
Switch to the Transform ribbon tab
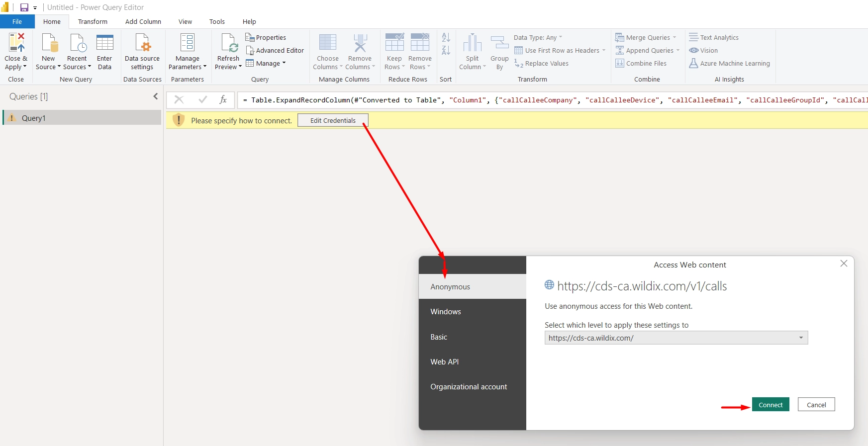click(x=93, y=22)
